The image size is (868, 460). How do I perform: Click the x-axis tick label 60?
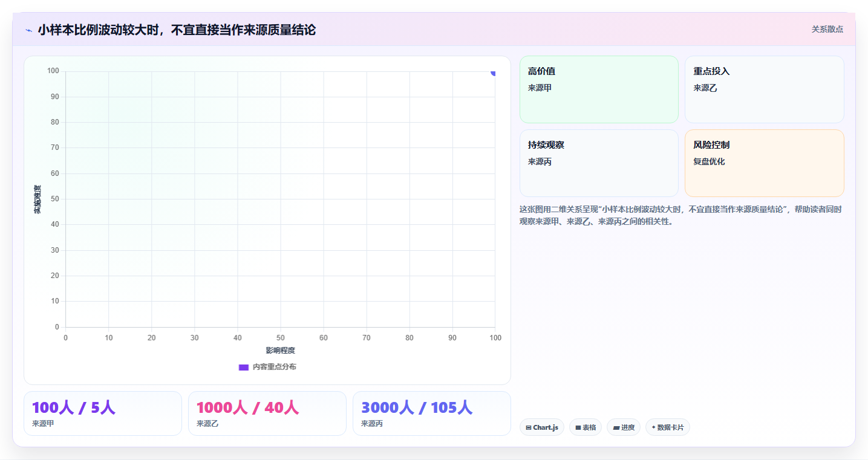click(324, 338)
